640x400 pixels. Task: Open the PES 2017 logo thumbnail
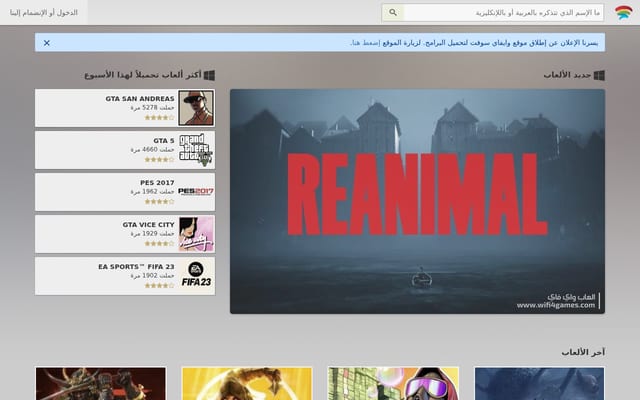196,191
